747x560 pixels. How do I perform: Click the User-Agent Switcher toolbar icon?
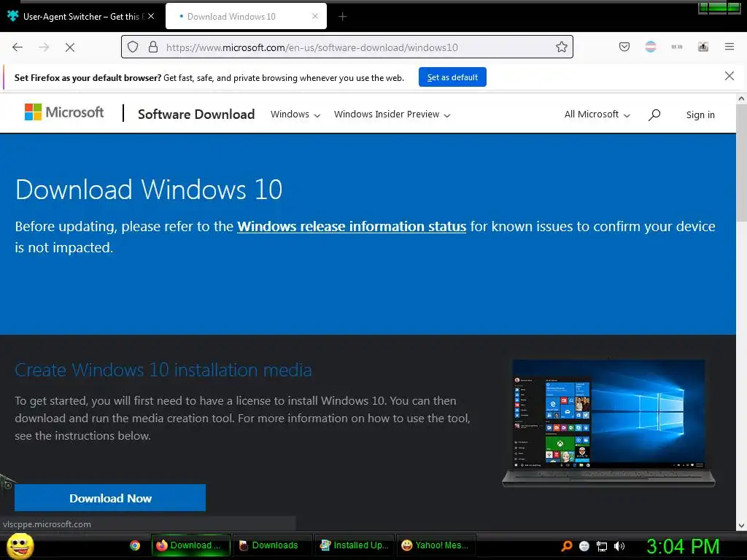tap(677, 47)
